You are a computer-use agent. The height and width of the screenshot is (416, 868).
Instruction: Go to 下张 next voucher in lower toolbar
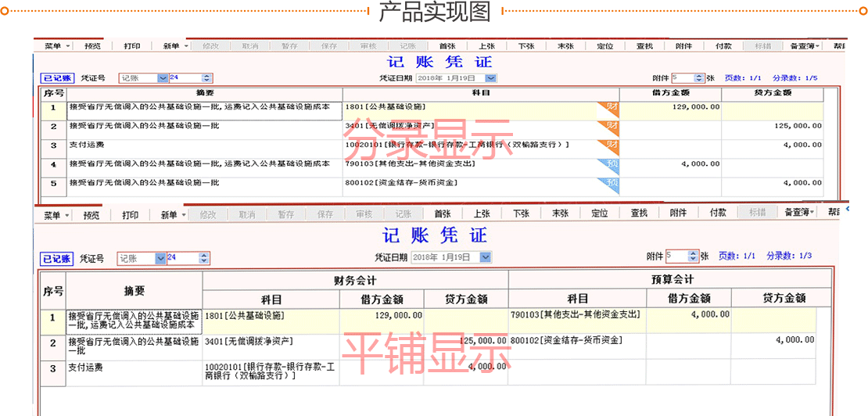click(x=521, y=213)
